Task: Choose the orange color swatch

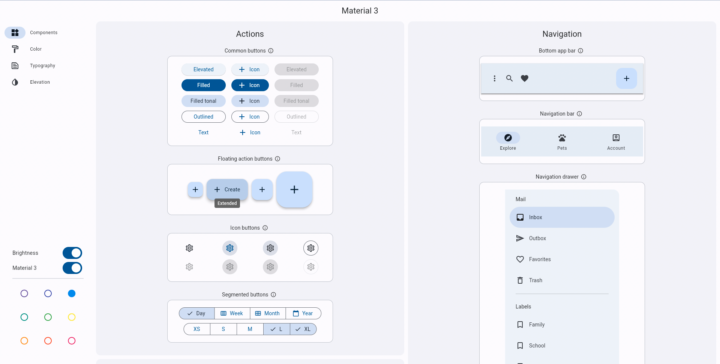Action: pos(24,341)
